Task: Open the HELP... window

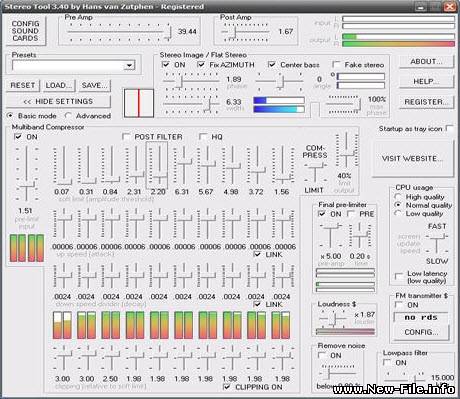Action: click(x=426, y=82)
